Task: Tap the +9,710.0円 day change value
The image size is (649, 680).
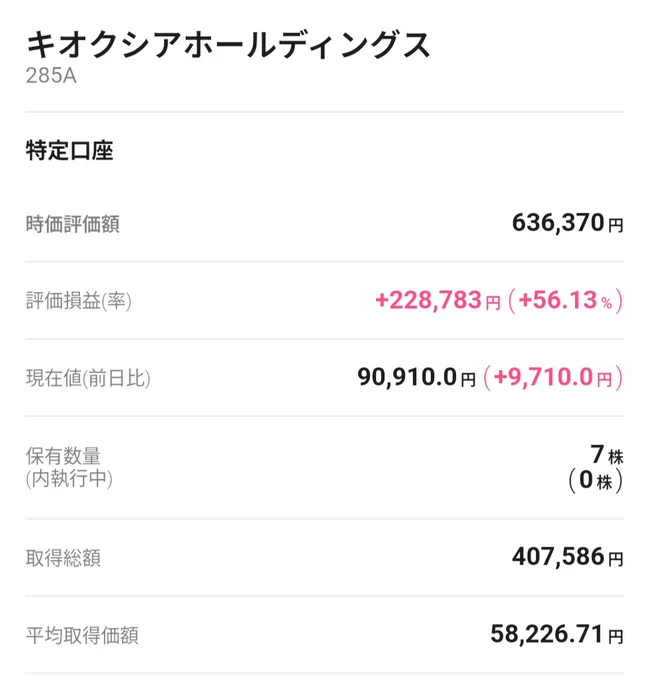Action: pos(553,377)
